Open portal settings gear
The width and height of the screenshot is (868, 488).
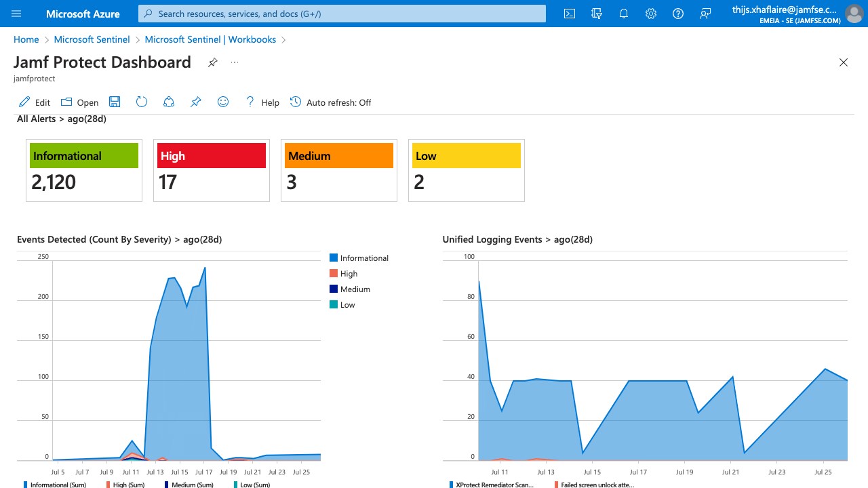pos(651,14)
